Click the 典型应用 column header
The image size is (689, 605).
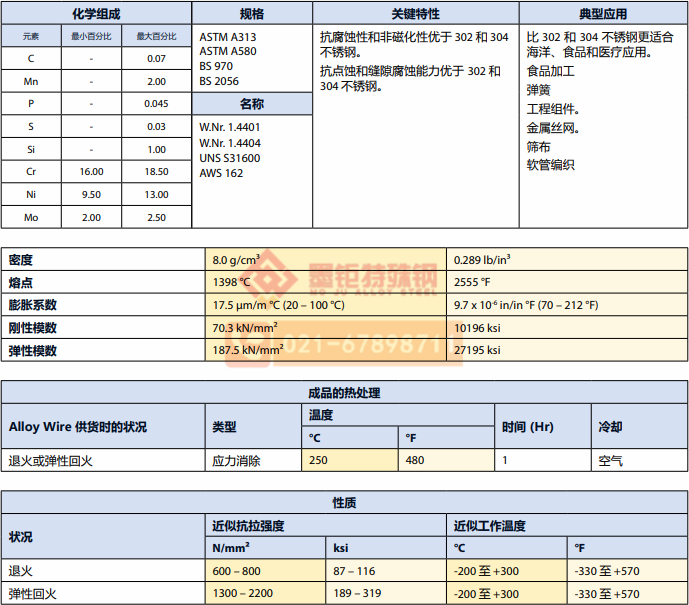(603, 13)
